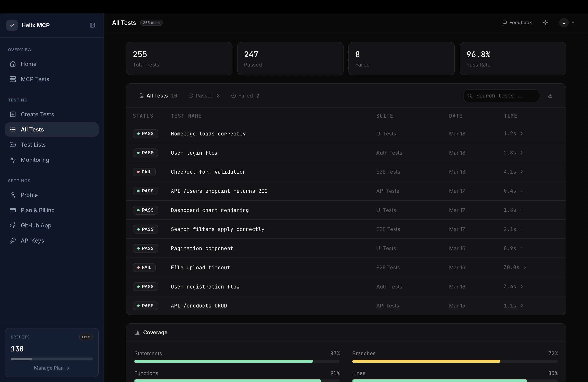The height and width of the screenshot is (382, 588).
Task: Follow the Manage Plan link
Action: click(x=51, y=368)
